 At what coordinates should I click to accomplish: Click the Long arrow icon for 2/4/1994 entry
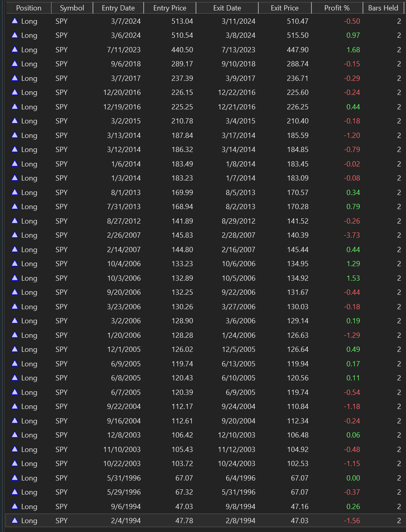[x=15, y=520]
